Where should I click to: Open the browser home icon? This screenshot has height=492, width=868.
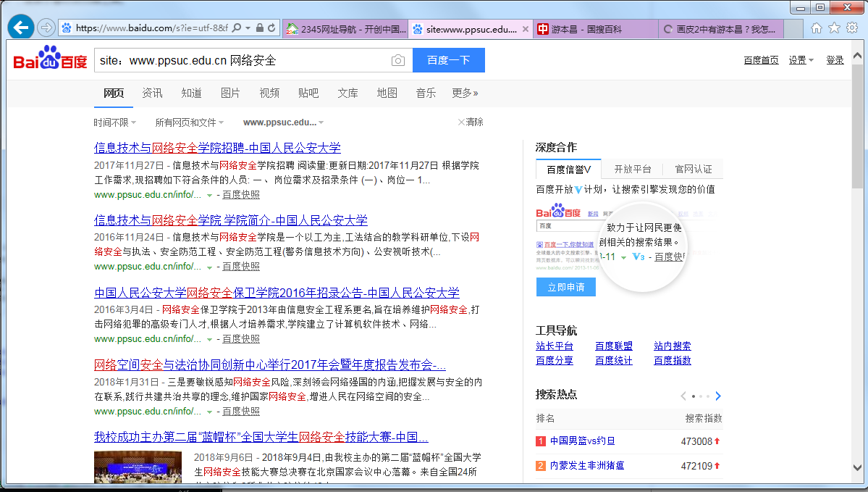[816, 28]
